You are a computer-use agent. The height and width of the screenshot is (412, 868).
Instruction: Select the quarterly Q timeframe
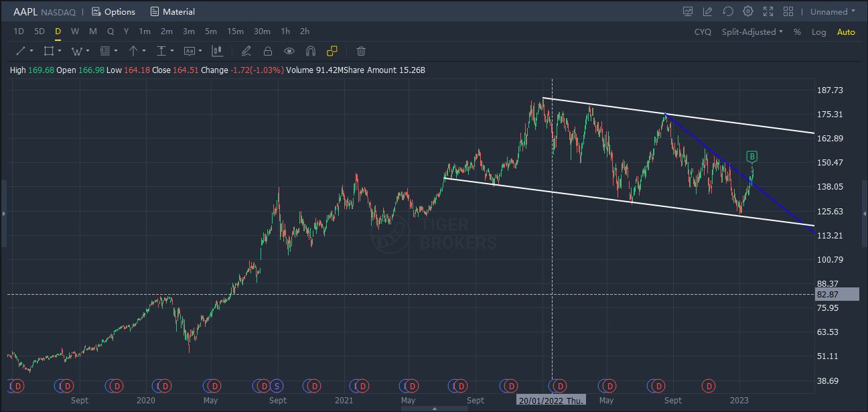pos(111,31)
